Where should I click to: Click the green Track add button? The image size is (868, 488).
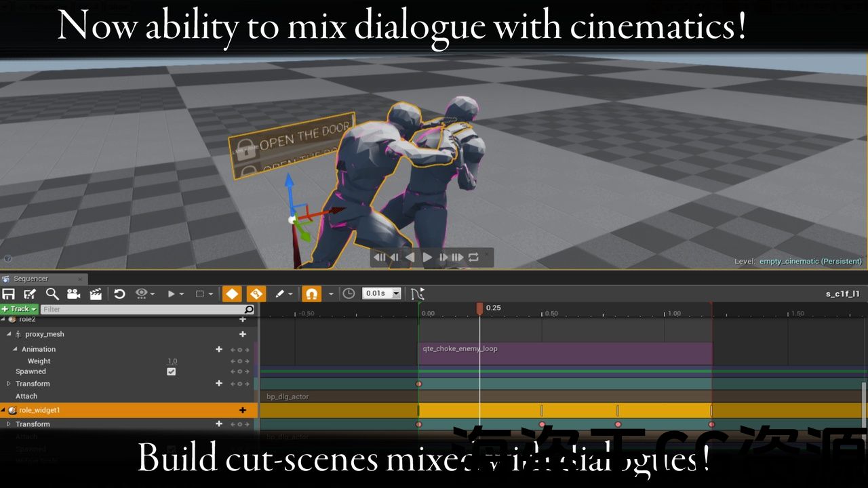coord(19,309)
